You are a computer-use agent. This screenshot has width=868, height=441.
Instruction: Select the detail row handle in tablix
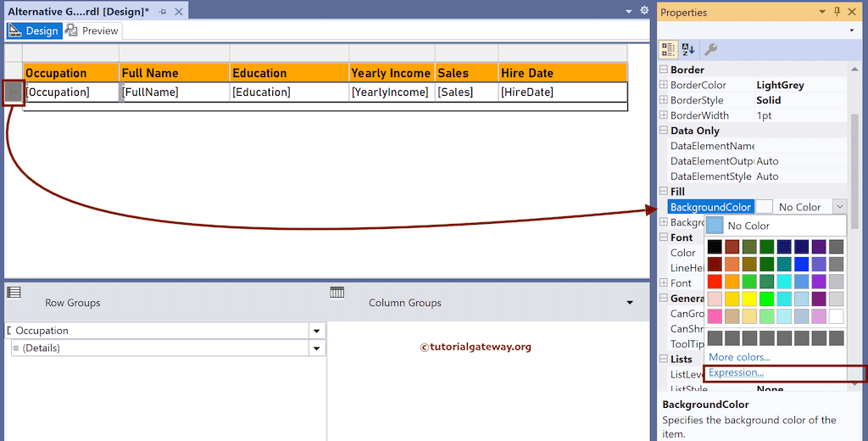14,92
